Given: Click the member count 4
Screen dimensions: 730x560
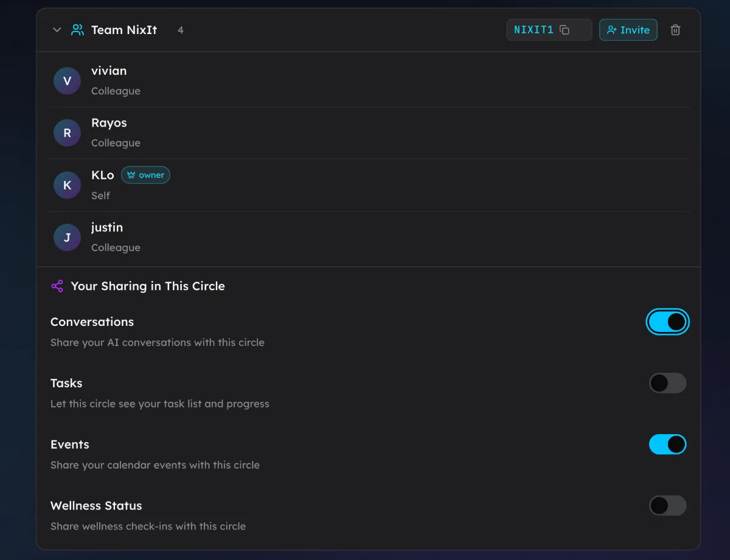Looking at the screenshot, I should coord(181,30).
